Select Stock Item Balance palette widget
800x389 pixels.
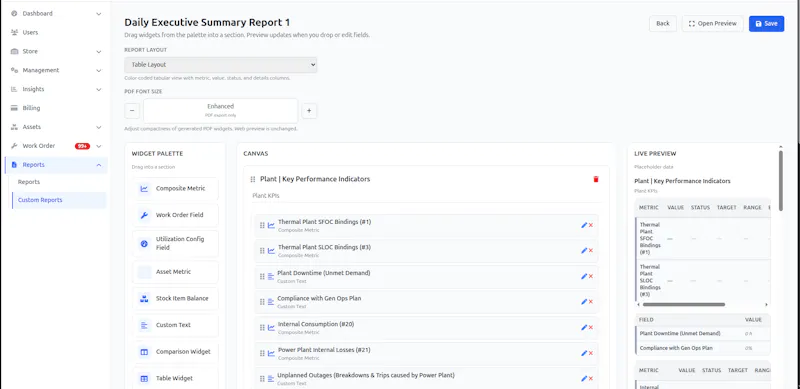176,299
